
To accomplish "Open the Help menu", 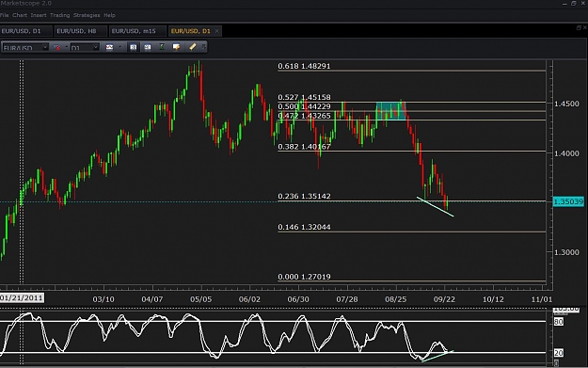I will click(109, 15).
